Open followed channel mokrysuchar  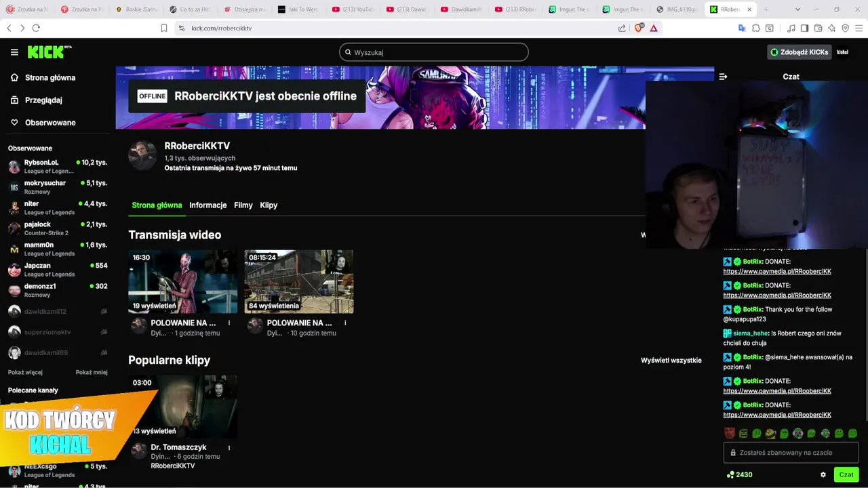[58, 187]
